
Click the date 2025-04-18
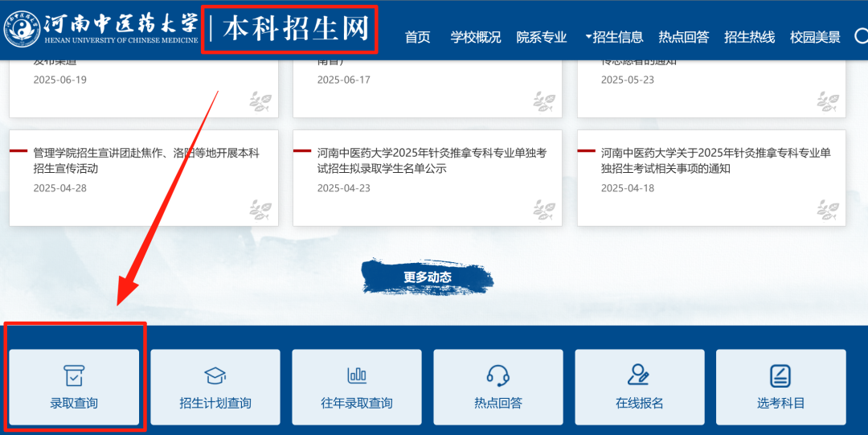pyautogui.click(x=628, y=188)
